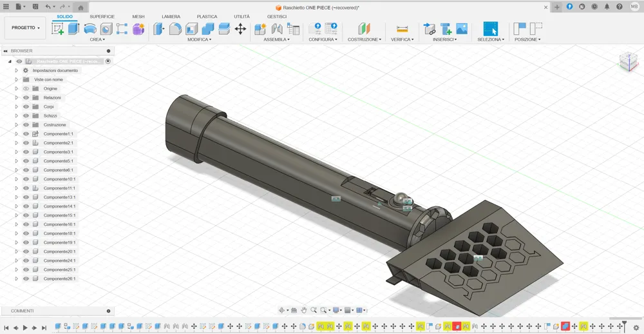Click the Measure ruler icon
Viewport: 644px width, 334px height.
click(402, 29)
